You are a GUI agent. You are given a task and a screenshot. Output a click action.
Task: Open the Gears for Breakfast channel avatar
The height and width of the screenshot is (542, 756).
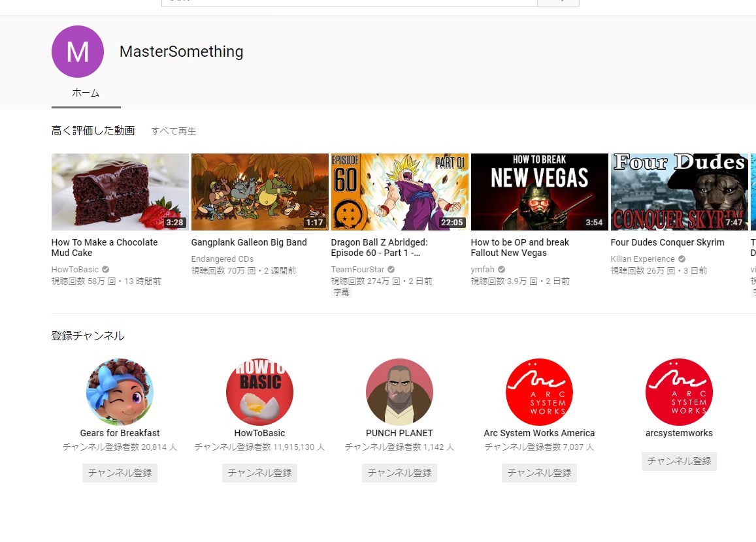[x=120, y=392]
